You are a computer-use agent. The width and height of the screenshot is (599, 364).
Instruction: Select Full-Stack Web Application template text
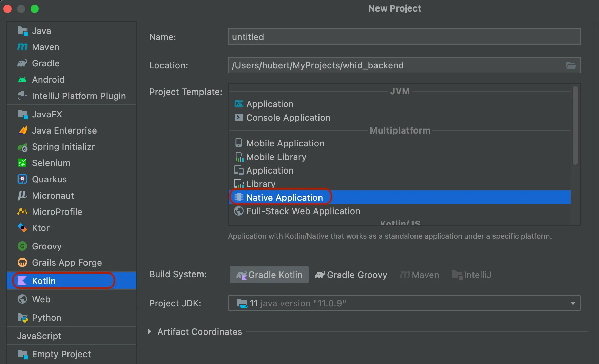click(303, 211)
